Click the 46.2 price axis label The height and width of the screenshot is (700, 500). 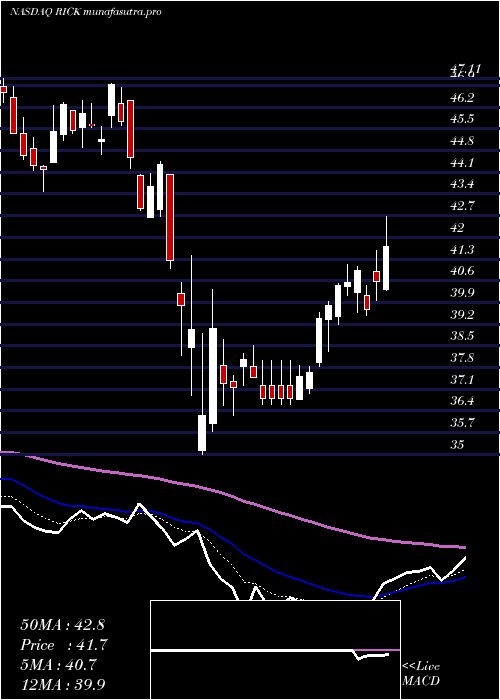[462, 97]
